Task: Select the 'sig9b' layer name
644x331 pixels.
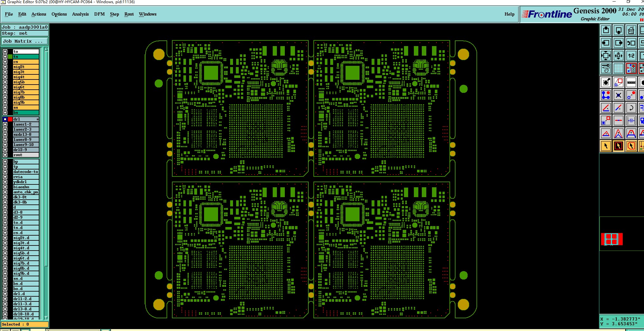Action: coord(26,102)
